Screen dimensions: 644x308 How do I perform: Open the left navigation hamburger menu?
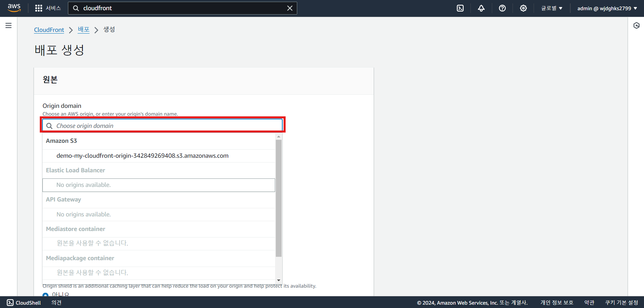[x=8, y=25]
